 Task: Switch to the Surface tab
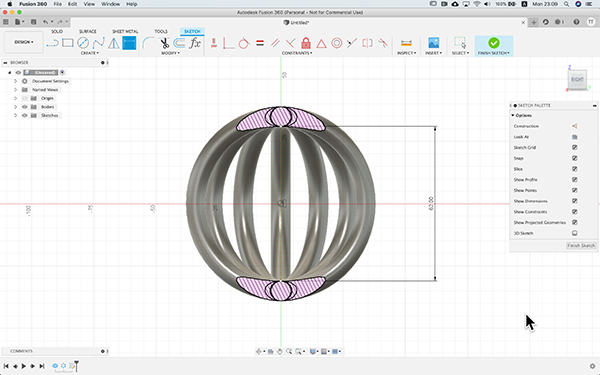coord(88,31)
